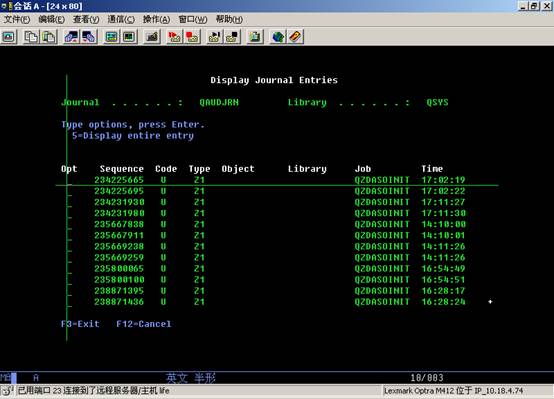This screenshot has height=399, width=554.
Task: Click the library value QSYS
Action: pyautogui.click(x=437, y=102)
